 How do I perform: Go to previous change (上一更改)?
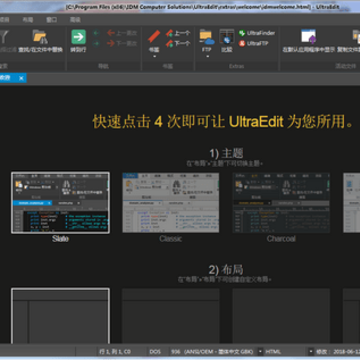[x=122, y=33]
